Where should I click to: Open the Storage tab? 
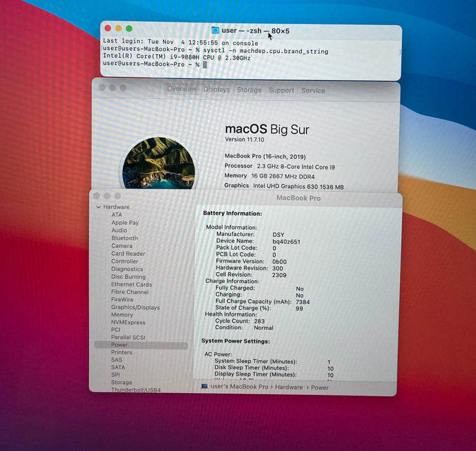point(249,90)
